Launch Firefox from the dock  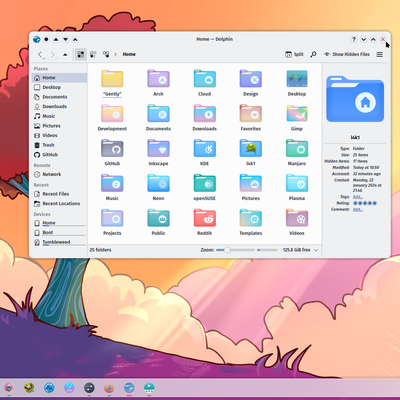pyautogui.click(x=109, y=388)
